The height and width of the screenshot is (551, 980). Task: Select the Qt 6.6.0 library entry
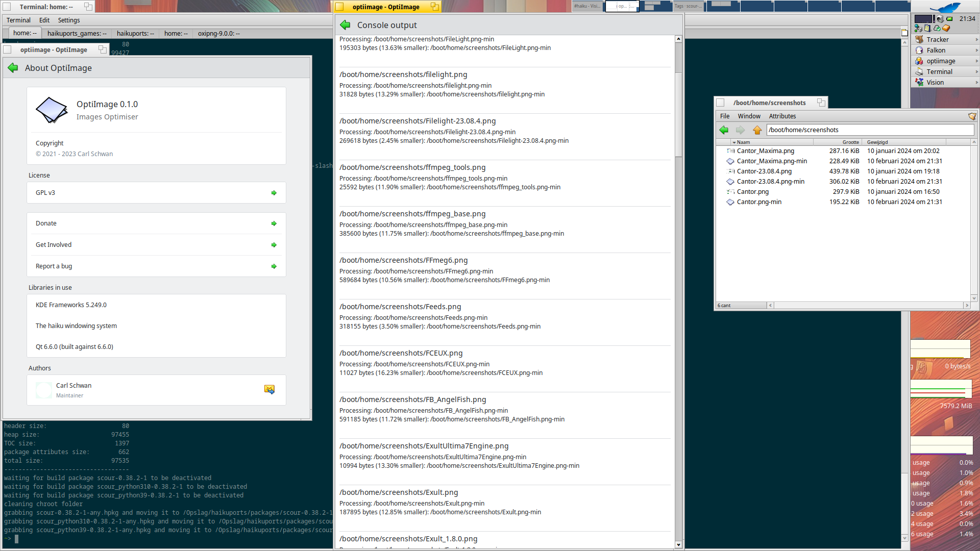tap(156, 347)
